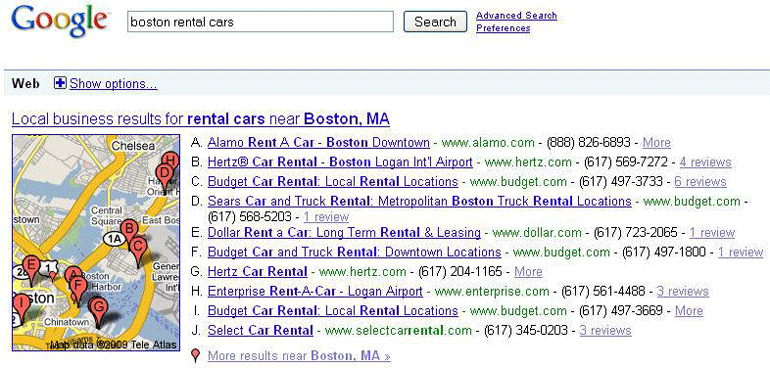This screenshot has height=368, width=770.
Task: Open Select Car Rental listing
Action: click(260, 331)
